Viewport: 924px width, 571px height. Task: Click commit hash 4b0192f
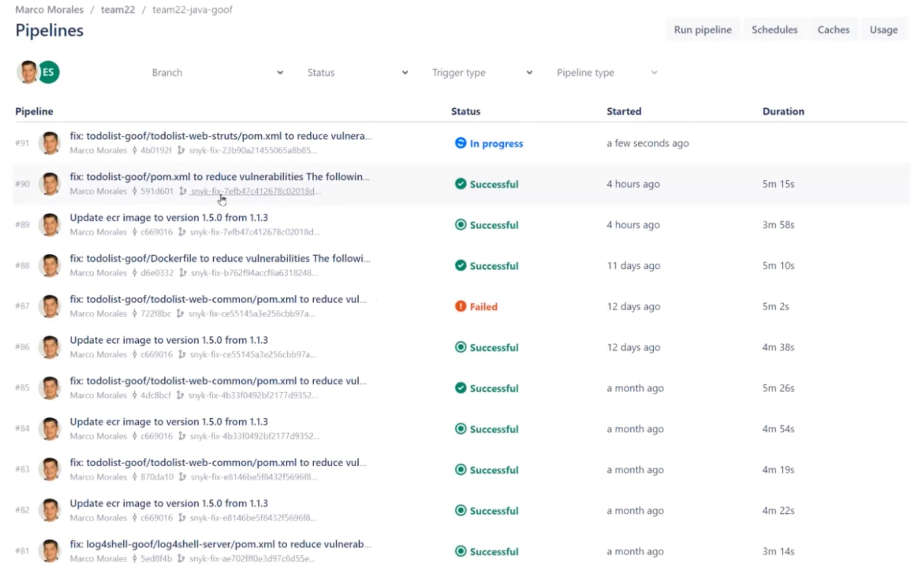[x=156, y=150]
